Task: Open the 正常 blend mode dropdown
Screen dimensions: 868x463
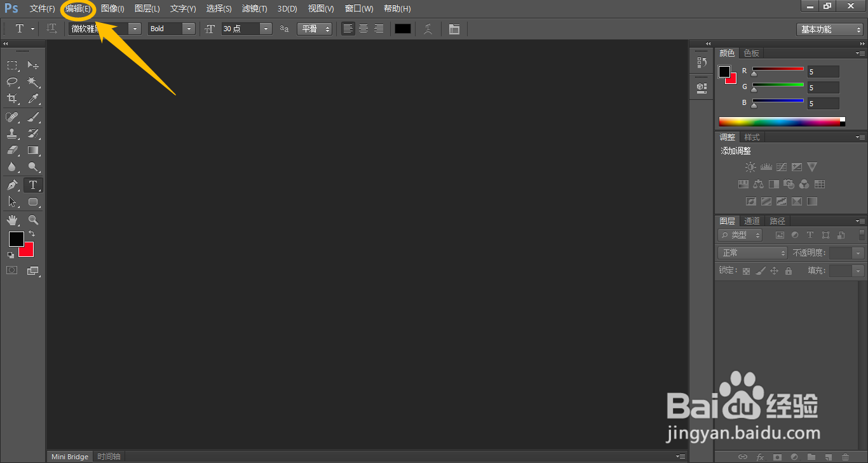Action: (752, 252)
